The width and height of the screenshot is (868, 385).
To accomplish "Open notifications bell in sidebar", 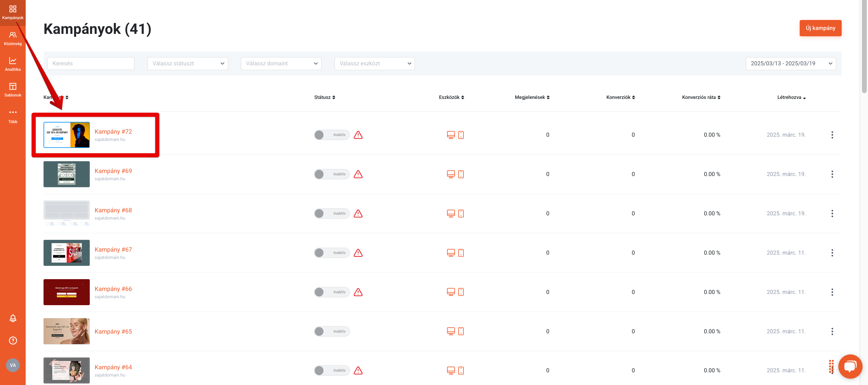I will pos(13,318).
